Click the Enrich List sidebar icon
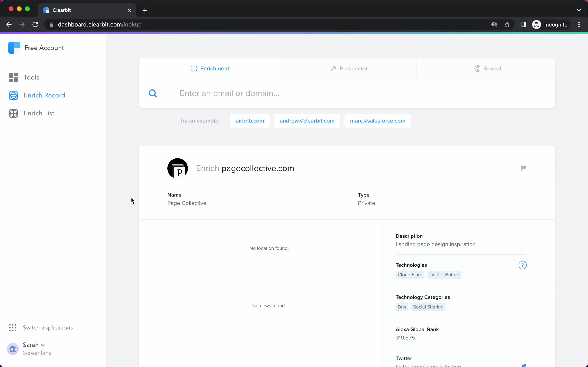588x367 pixels. tap(13, 113)
